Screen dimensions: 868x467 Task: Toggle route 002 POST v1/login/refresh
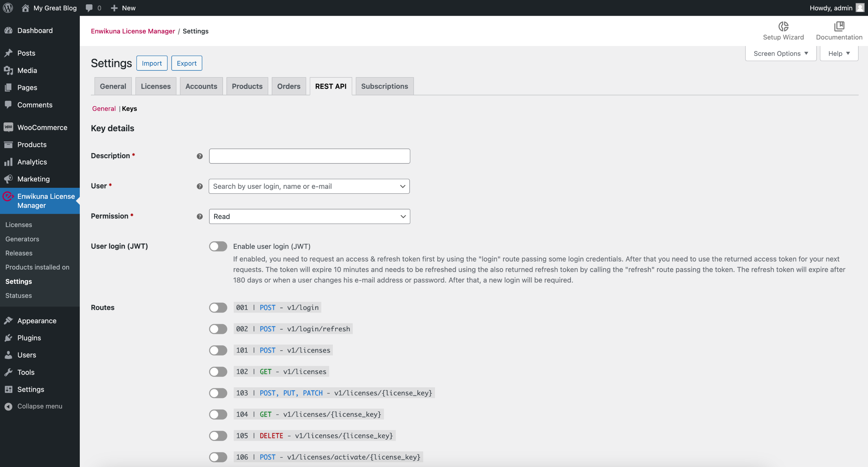(x=218, y=329)
